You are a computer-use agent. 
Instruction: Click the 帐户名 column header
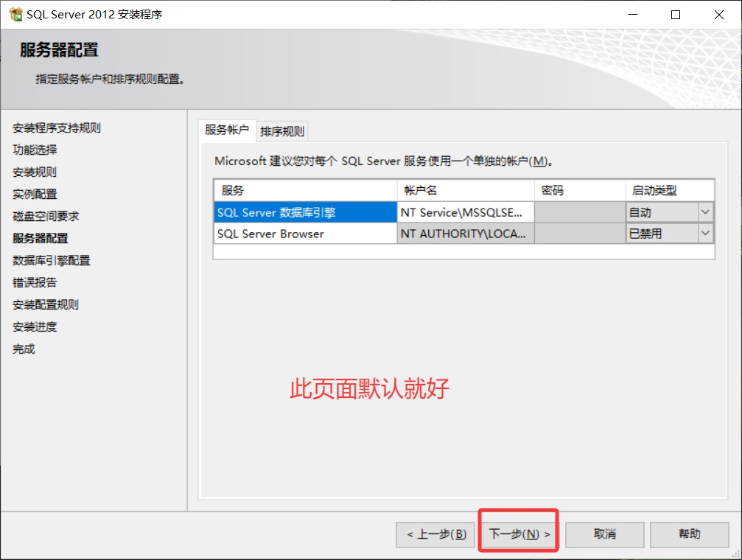pos(466,190)
